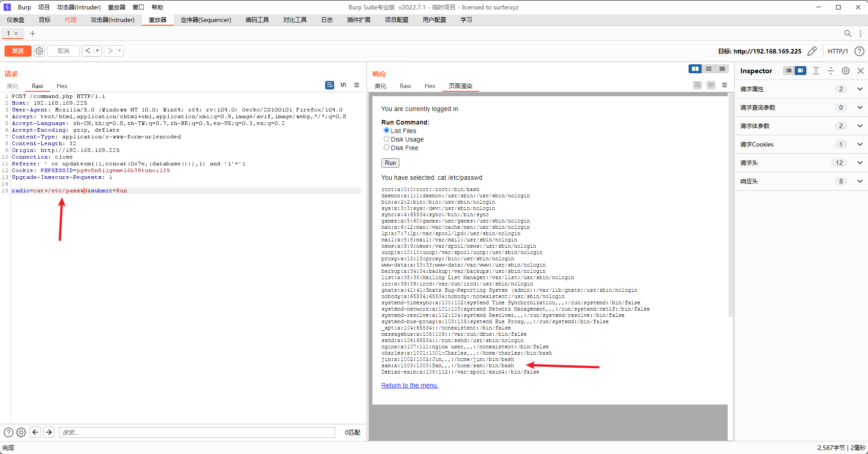Open the 编码工具 decoder tab

point(257,20)
